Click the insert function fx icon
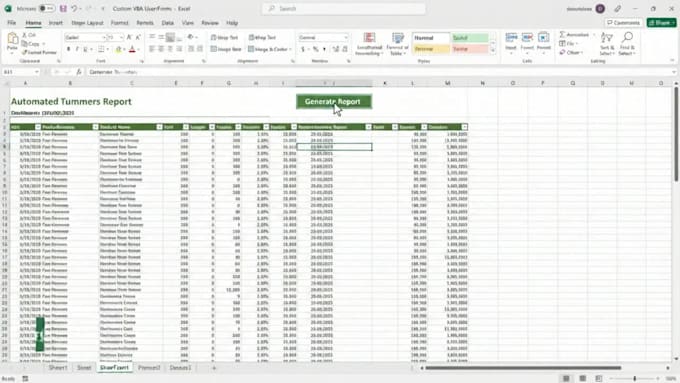This screenshot has width=680, height=383. click(78, 72)
